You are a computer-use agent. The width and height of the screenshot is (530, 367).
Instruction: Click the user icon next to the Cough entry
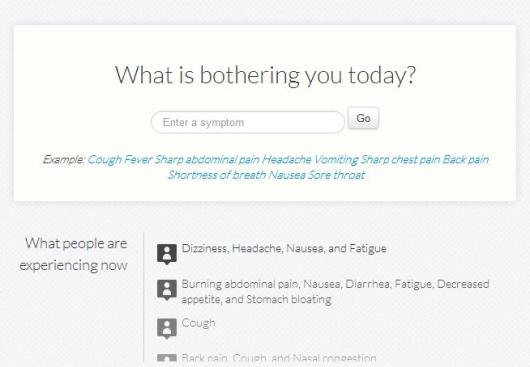click(167, 328)
